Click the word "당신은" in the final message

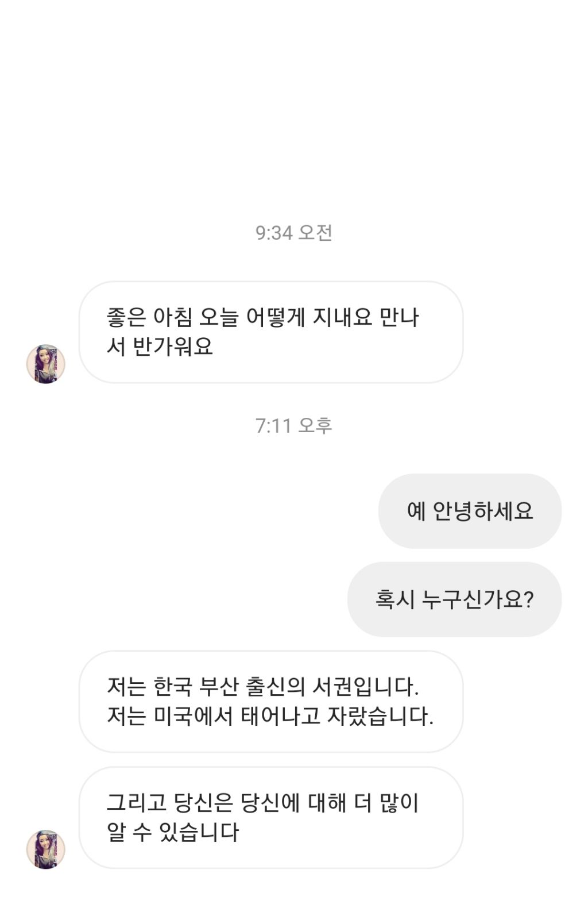[203, 802]
